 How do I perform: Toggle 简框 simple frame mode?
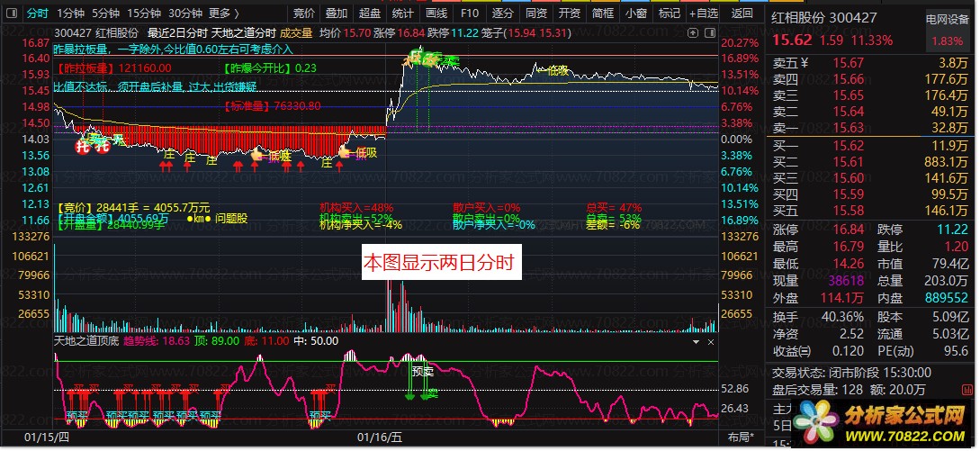coord(603,14)
